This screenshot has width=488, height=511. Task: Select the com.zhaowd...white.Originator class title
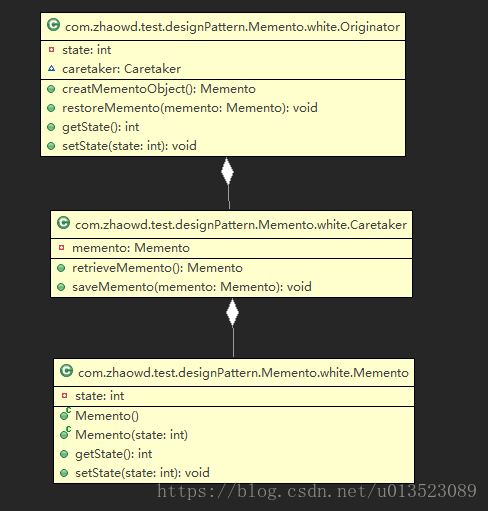tap(232, 27)
